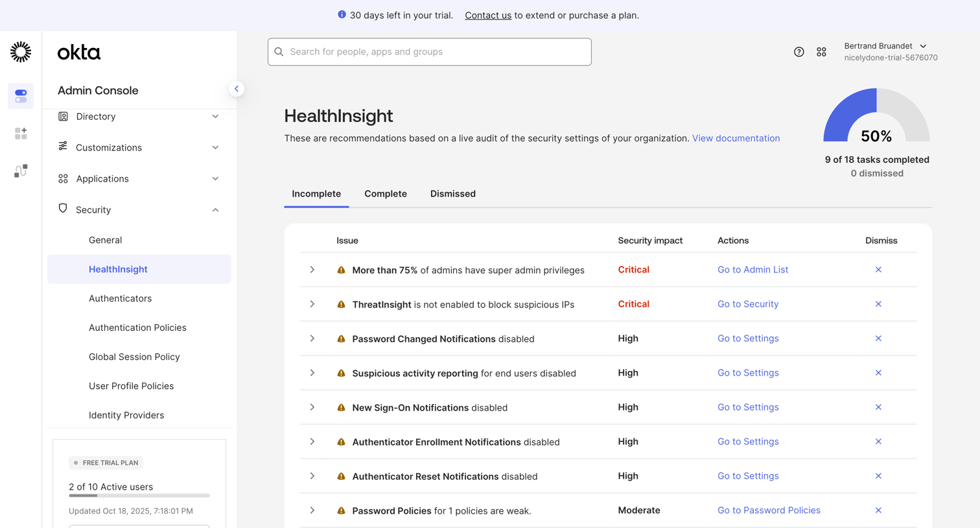The height and width of the screenshot is (528, 980).
Task: Click the Security shield icon
Action: pos(63,208)
